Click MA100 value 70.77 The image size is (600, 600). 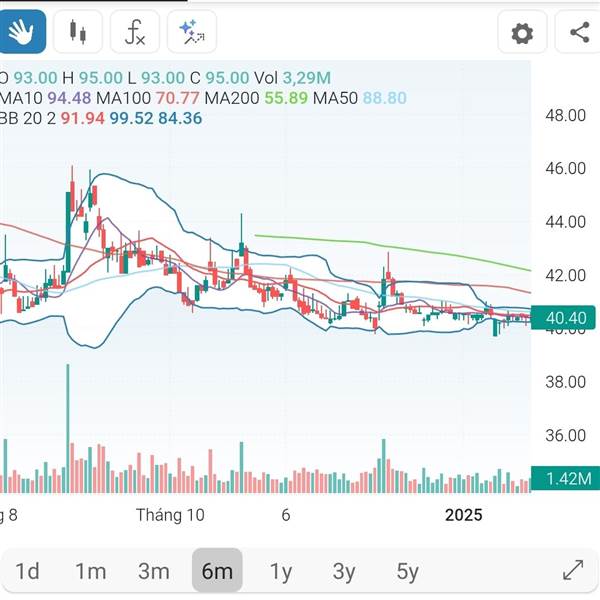coord(177,98)
